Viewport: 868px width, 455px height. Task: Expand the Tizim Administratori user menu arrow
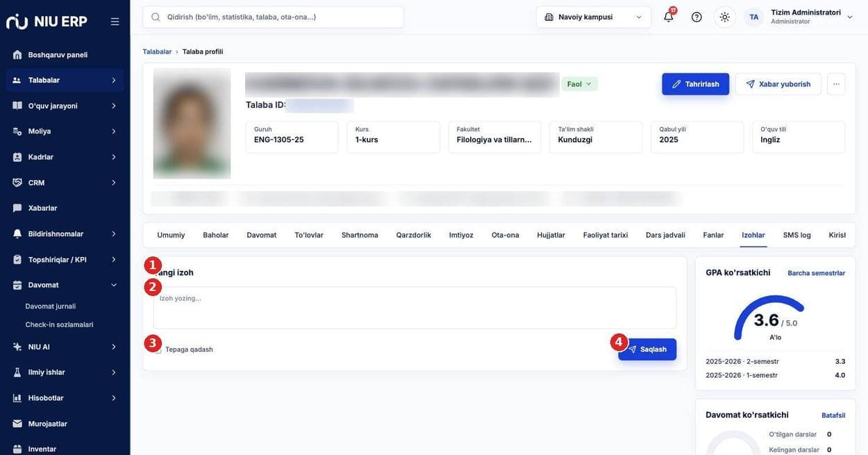point(850,17)
